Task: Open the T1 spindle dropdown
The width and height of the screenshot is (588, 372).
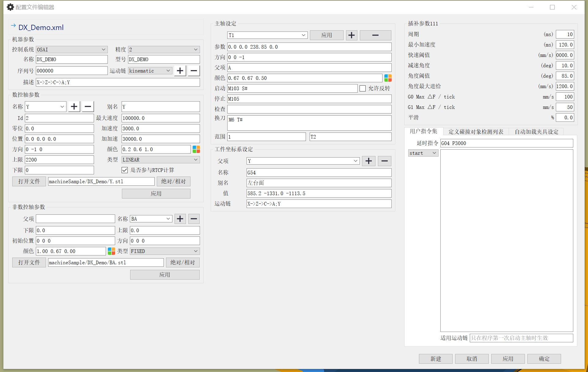Action: [x=267, y=35]
